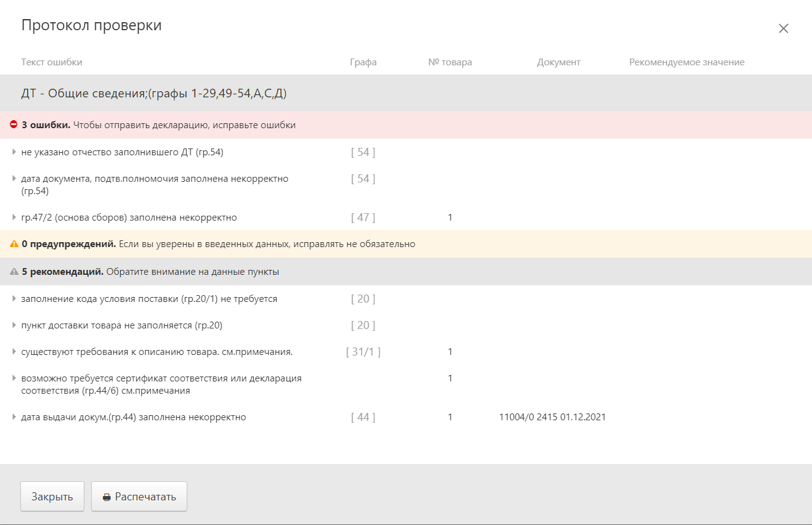Click the 'Рекомендуемое значение' column header
812x525 pixels.
pos(687,62)
